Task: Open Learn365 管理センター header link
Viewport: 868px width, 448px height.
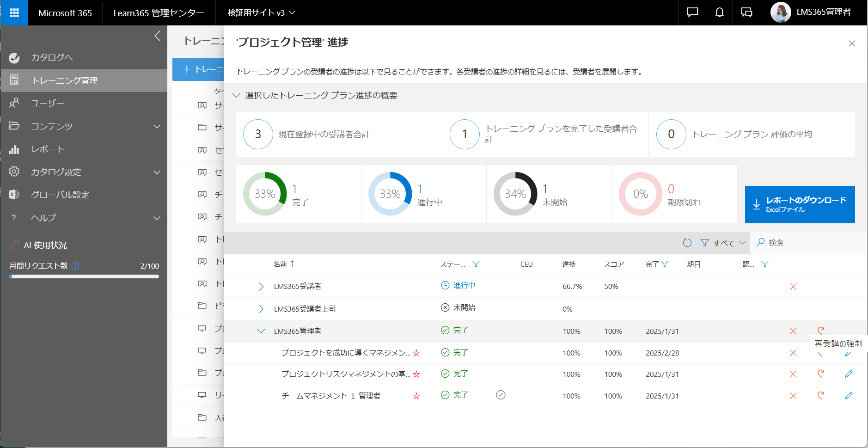Action: coord(159,12)
